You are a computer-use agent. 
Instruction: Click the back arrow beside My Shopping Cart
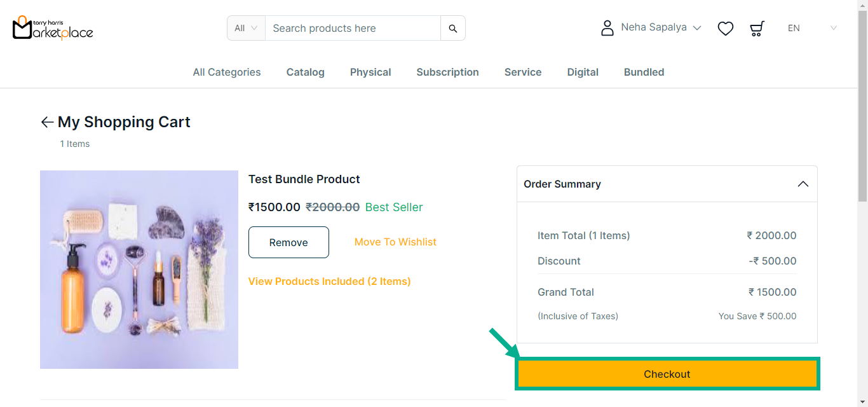47,122
